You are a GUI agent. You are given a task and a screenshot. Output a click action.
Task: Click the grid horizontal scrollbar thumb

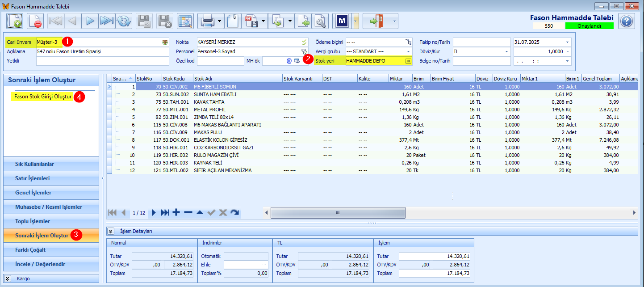pyautogui.click(x=338, y=213)
